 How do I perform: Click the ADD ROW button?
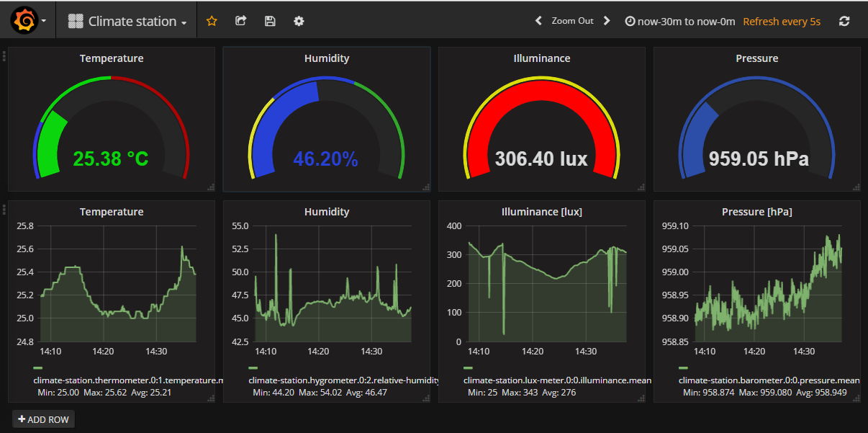click(43, 419)
